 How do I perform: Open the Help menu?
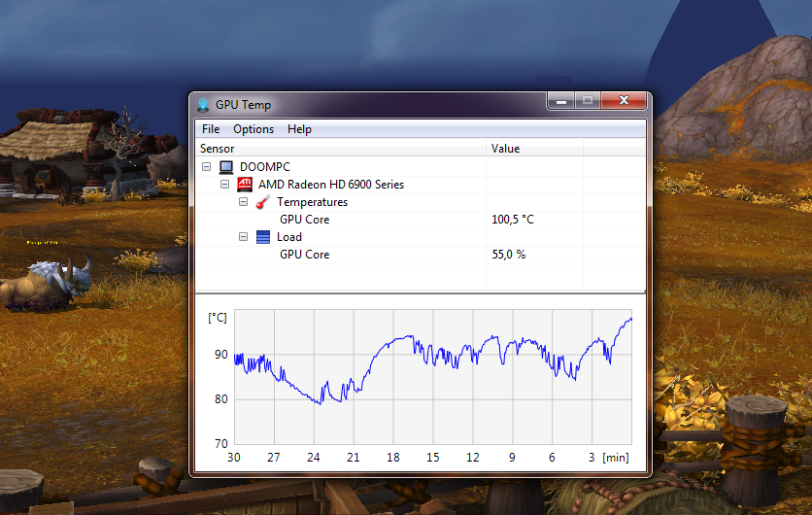coord(299,129)
